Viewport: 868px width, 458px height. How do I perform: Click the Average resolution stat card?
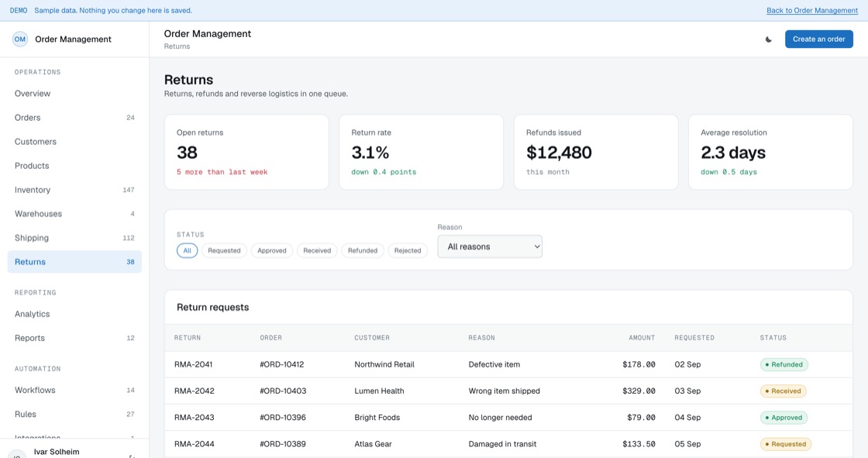pyautogui.click(x=770, y=153)
